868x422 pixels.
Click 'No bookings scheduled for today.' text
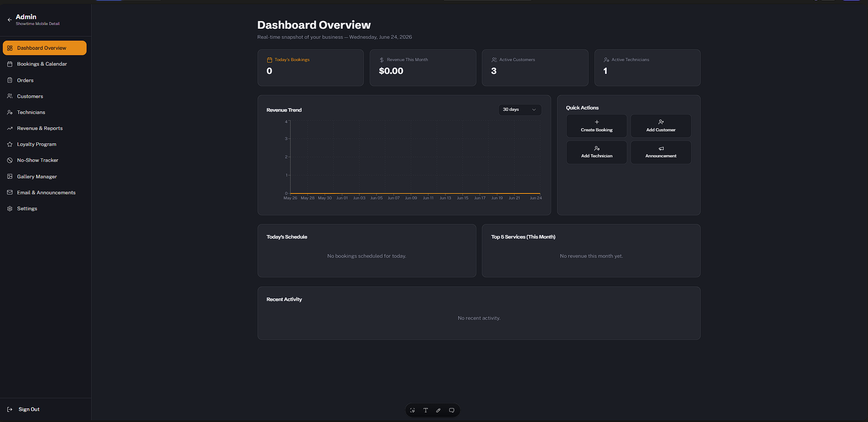(367, 256)
